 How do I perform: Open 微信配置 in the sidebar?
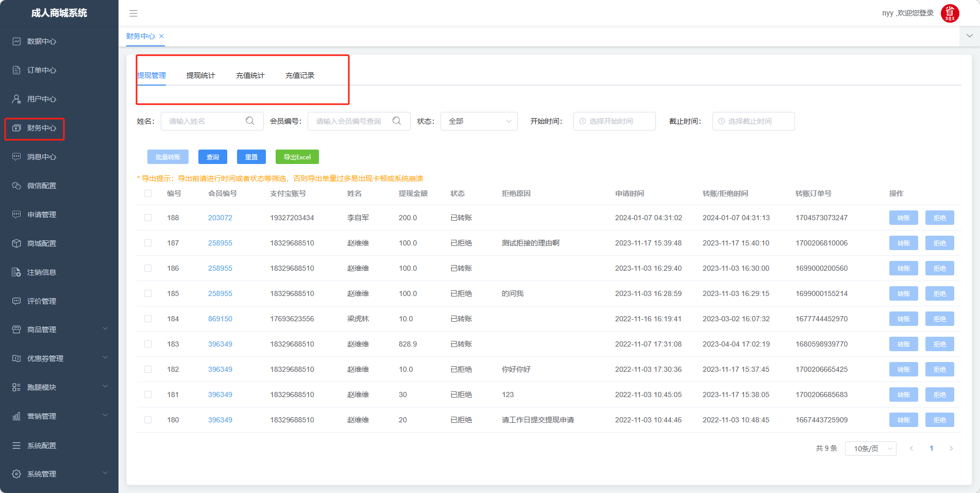41,186
